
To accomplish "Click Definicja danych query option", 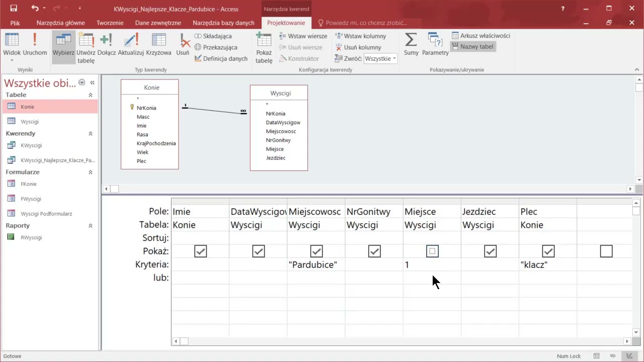I will point(221,58).
